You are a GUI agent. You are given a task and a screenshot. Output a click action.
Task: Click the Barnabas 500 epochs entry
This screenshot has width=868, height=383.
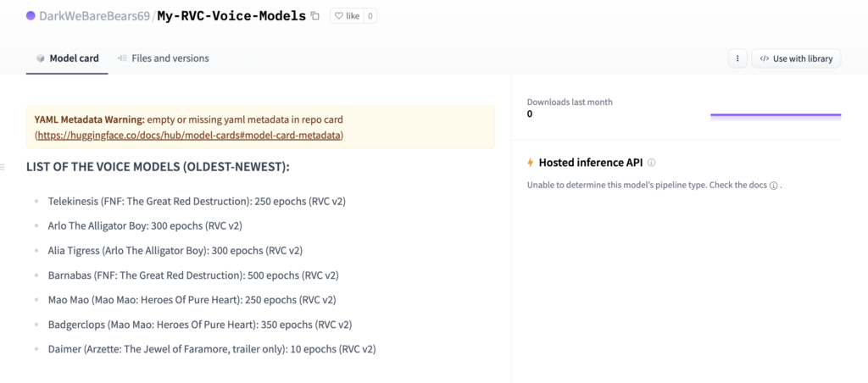coord(193,275)
